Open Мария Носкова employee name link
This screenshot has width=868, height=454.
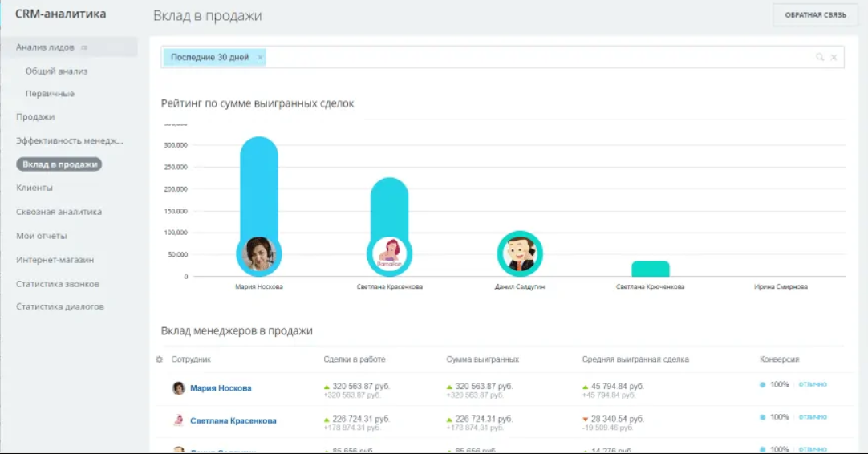(x=221, y=388)
